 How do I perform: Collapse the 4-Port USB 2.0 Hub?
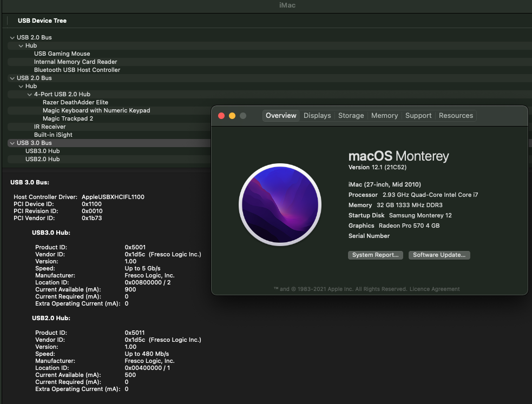click(x=29, y=94)
